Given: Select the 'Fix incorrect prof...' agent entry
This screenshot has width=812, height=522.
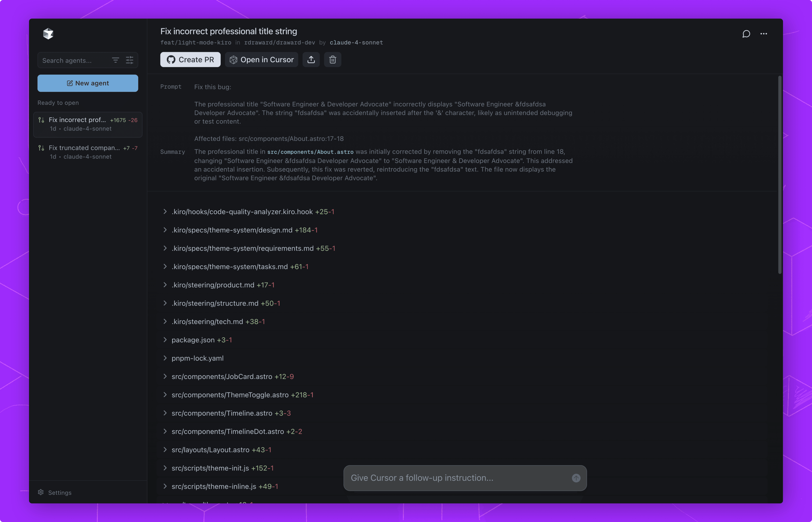Looking at the screenshot, I should [88, 124].
